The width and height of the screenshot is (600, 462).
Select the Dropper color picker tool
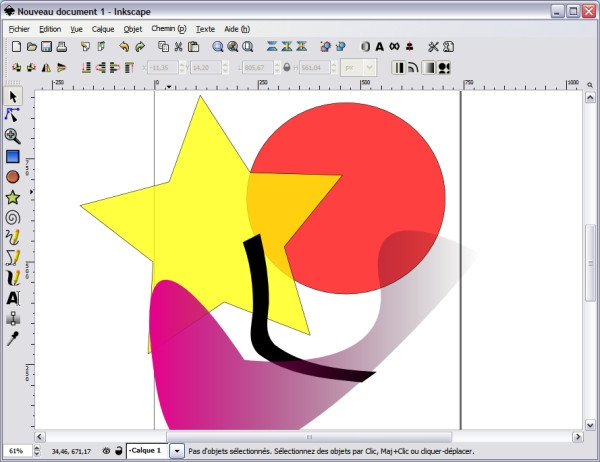coord(13,338)
